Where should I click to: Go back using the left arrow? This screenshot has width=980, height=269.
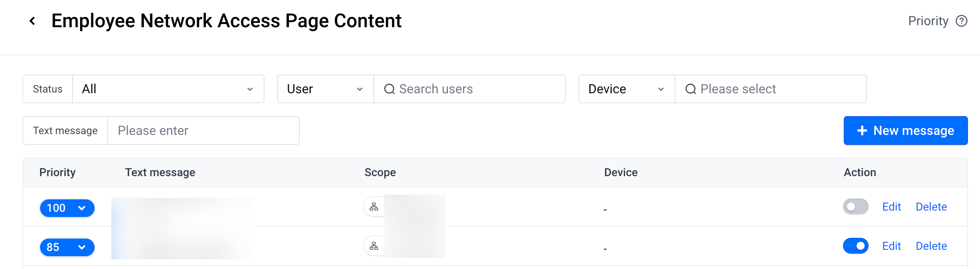click(x=32, y=21)
